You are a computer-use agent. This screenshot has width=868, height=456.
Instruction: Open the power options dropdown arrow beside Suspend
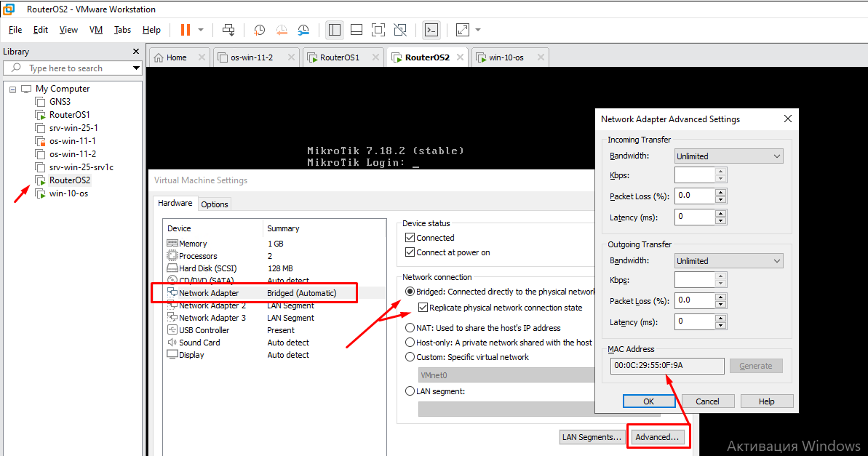coord(201,30)
